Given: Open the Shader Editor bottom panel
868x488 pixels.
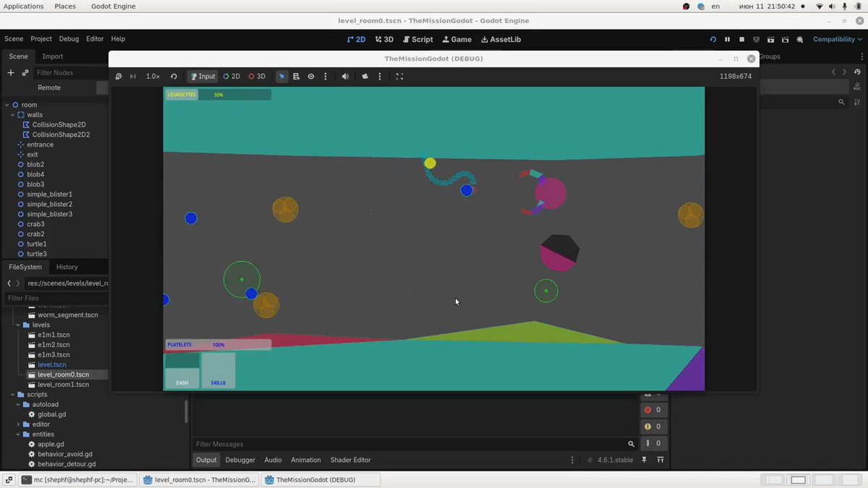Looking at the screenshot, I should coord(350,460).
